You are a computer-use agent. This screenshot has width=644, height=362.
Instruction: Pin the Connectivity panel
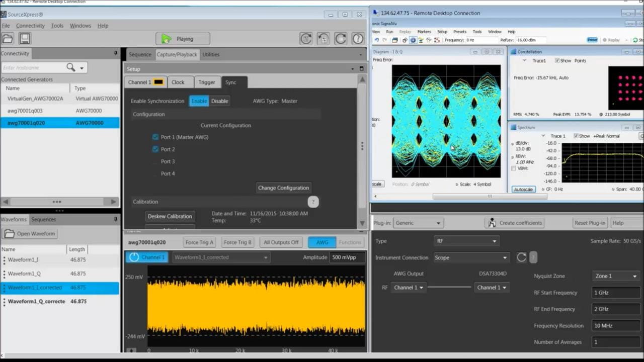(115, 53)
